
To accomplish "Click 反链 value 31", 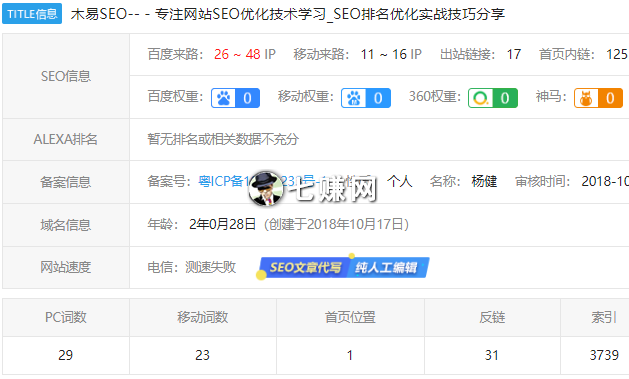I will coord(492,355).
